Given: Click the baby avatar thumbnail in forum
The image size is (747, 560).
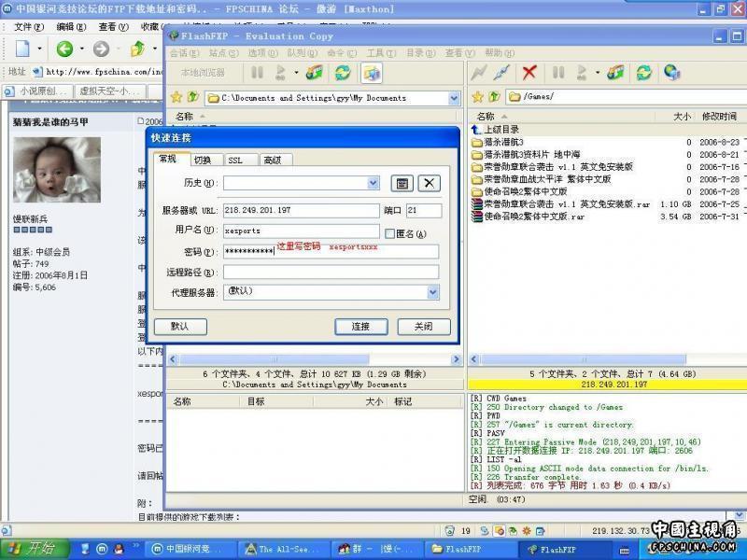Looking at the screenshot, I should [x=57, y=170].
